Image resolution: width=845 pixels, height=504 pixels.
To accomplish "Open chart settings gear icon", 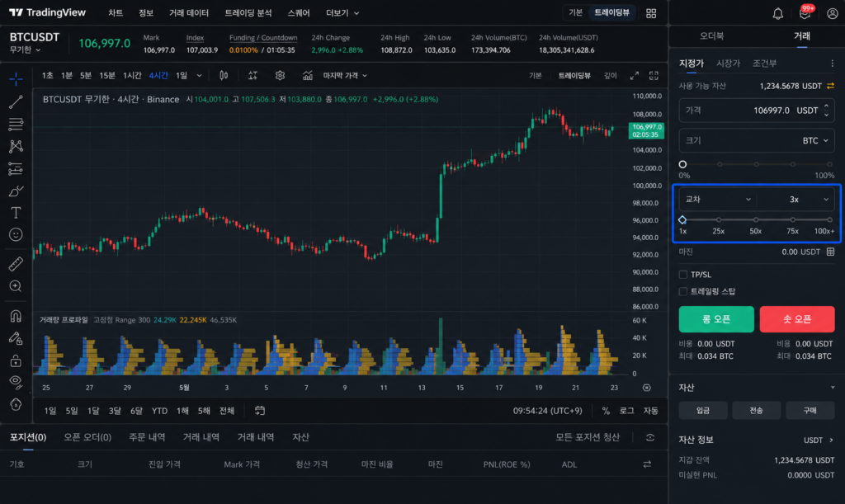I will (280, 76).
